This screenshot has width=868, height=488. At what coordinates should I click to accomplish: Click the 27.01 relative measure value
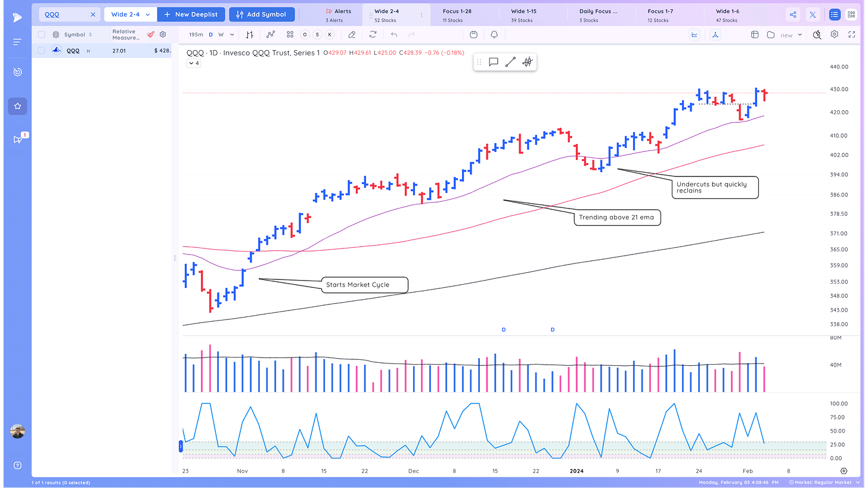119,51
